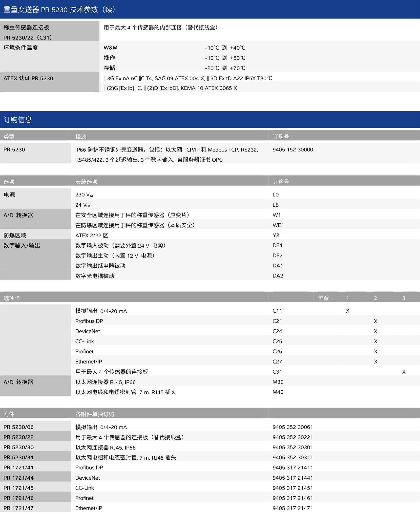Select the storage temperature range -20°C 到 +70°C
The width and height of the screenshot is (420, 514).
click(x=225, y=68)
